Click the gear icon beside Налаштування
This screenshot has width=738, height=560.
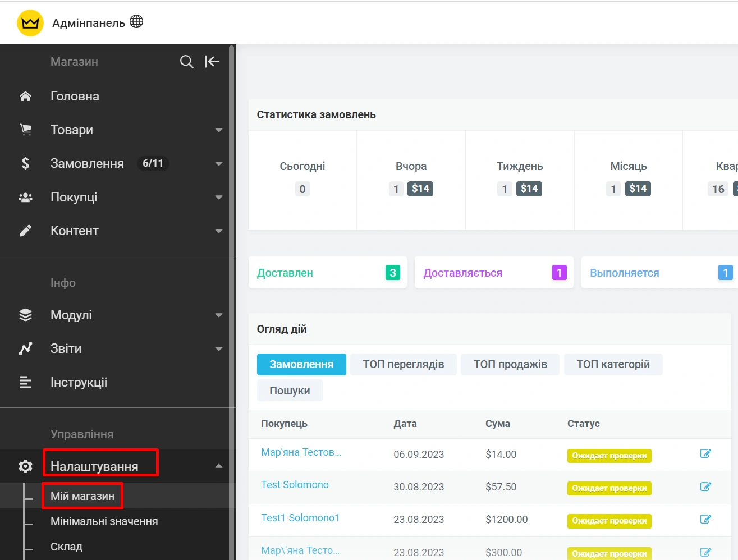click(x=25, y=466)
